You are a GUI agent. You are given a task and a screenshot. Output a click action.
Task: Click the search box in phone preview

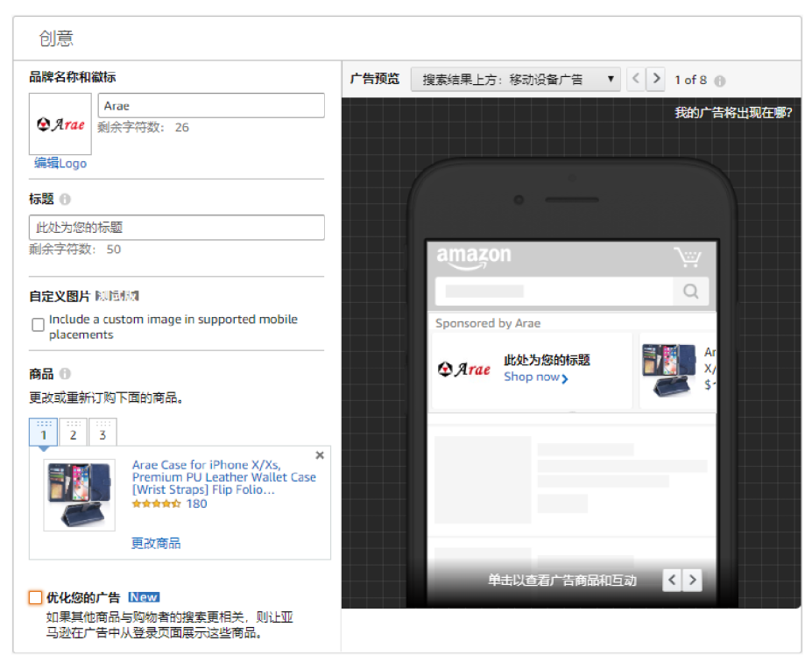[x=554, y=291]
